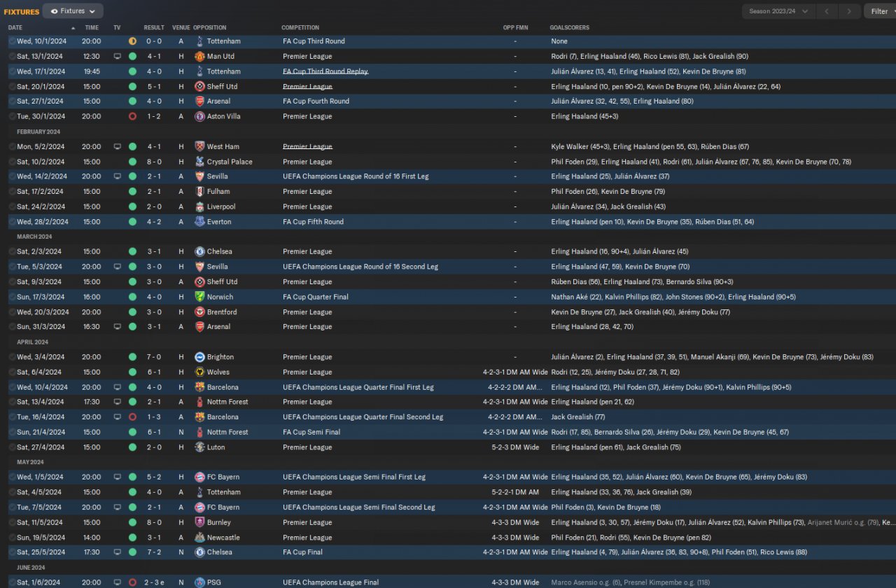Image resolution: width=896 pixels, height=588 pixels.
Task: Sort by the TV column header
Action: (x=117, y=28)
